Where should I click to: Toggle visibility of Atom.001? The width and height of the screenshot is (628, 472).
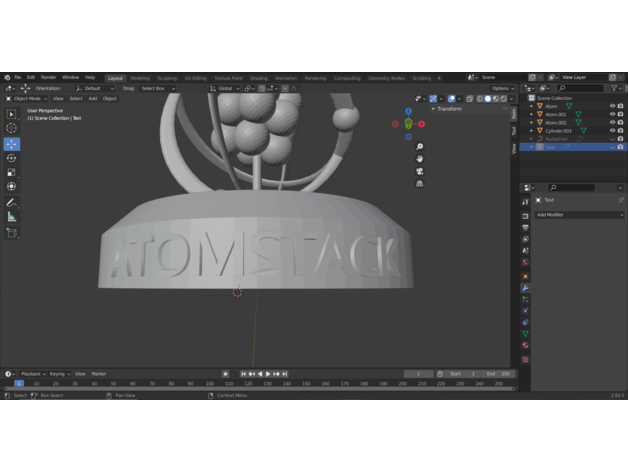(x=612, y=114)
